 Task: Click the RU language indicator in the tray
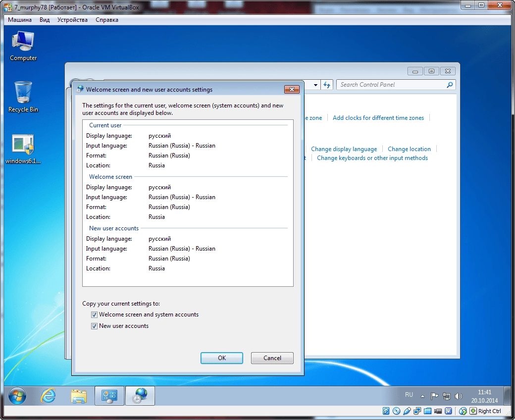coord(409,395)
